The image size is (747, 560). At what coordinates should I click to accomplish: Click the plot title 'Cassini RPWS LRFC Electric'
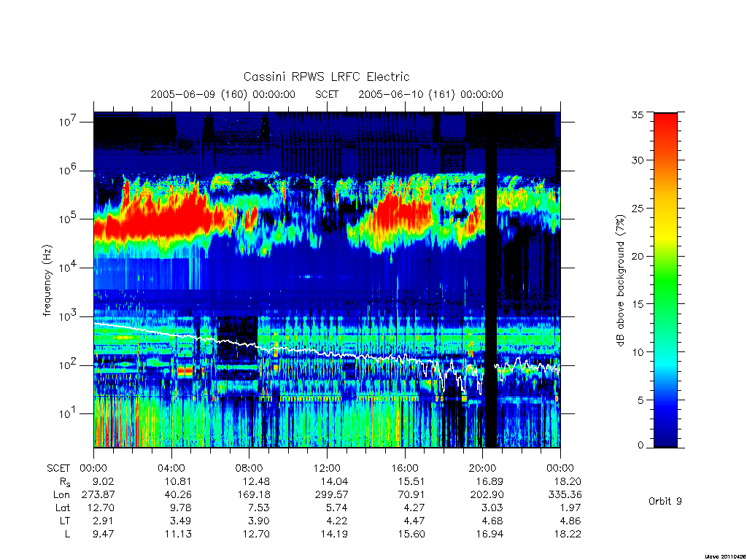pyautogui.click(x=326, y=77)
